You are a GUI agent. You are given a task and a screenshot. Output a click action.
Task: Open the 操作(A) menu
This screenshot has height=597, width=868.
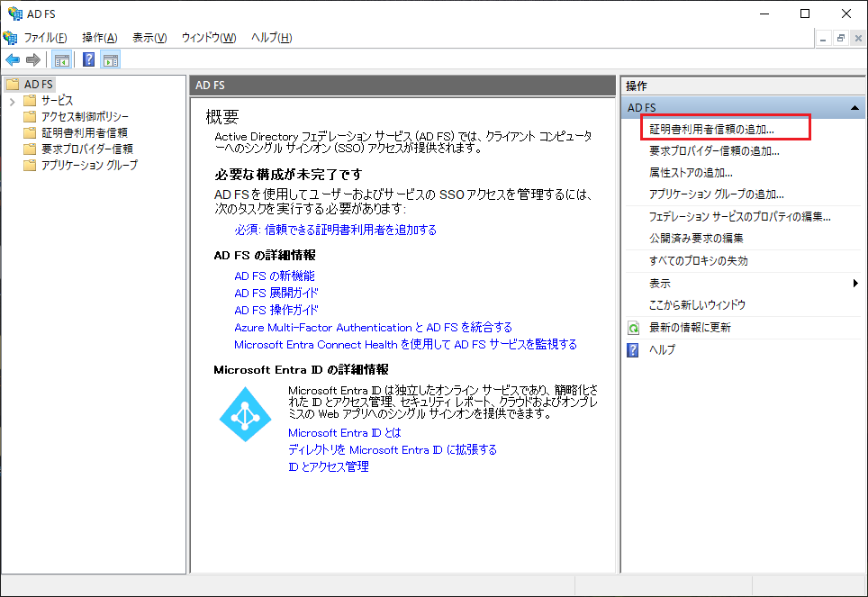100,38
